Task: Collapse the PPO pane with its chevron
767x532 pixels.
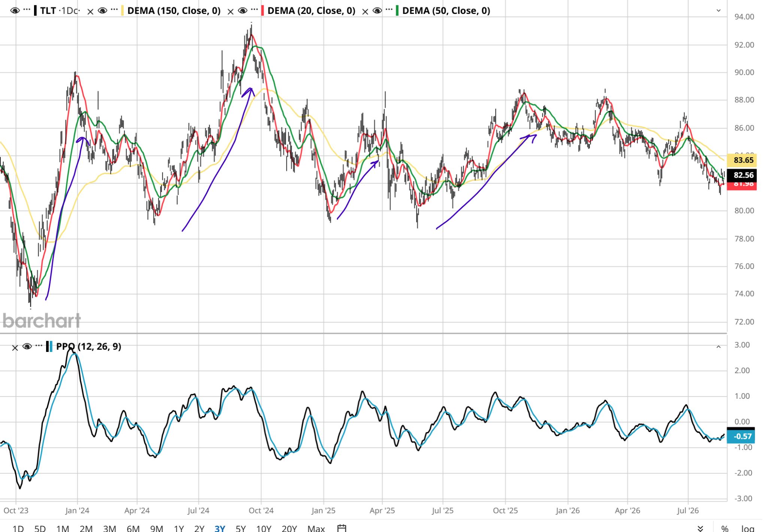Action: pos(718,347)
